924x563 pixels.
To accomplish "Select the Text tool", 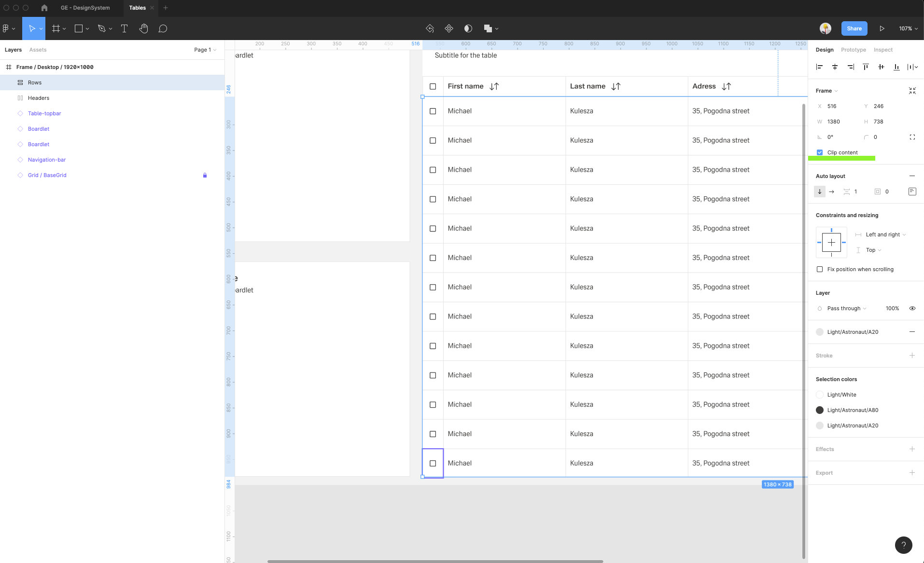I will click(x=124, y=28).
